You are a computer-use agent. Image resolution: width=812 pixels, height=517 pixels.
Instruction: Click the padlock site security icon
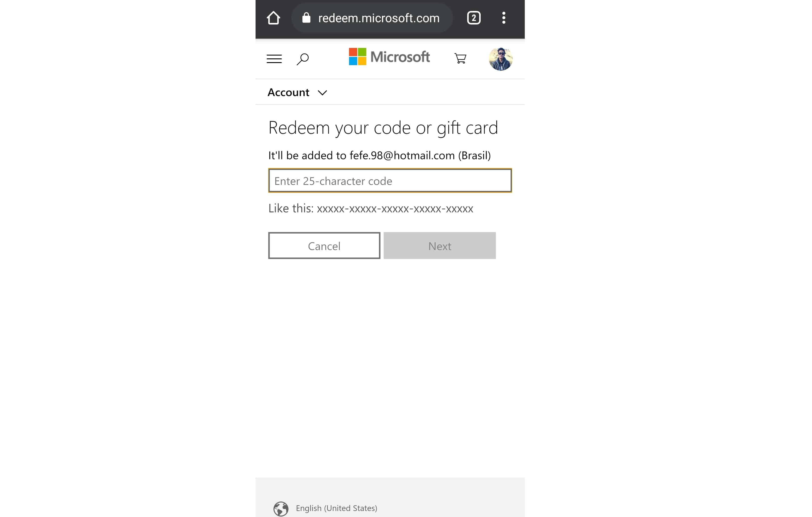point(306,17)
